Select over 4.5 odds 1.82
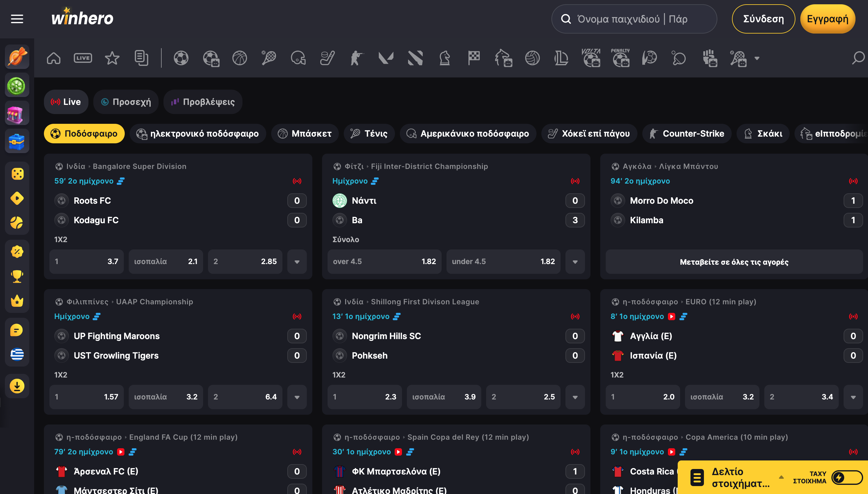The height and width of the screenshot is (494, 868). tap(385, 262)
